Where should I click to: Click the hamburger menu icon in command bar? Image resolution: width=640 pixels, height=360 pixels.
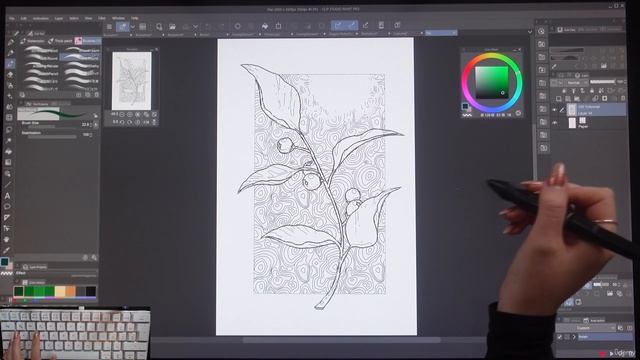point(109,27)
